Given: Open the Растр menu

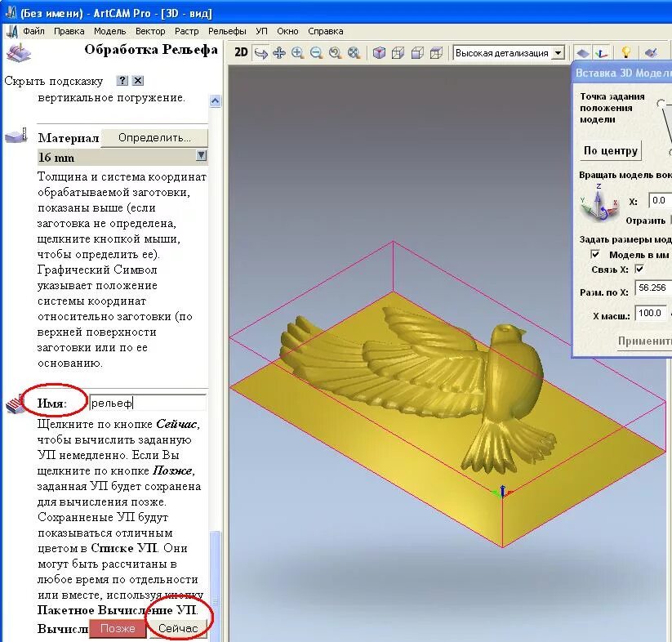Looking at the screenshot, I should click(186, 31).
